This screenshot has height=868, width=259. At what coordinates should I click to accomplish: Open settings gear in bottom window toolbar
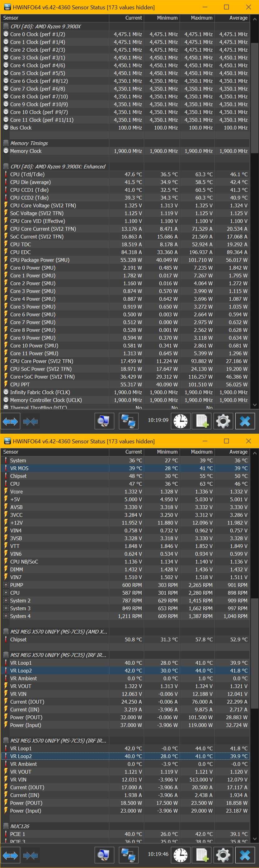coord(223,855)
